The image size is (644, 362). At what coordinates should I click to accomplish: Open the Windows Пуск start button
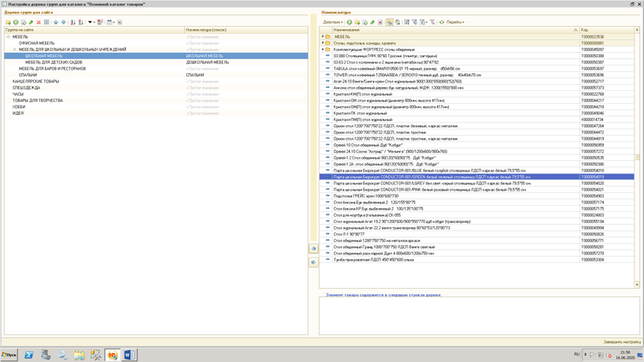9,355
